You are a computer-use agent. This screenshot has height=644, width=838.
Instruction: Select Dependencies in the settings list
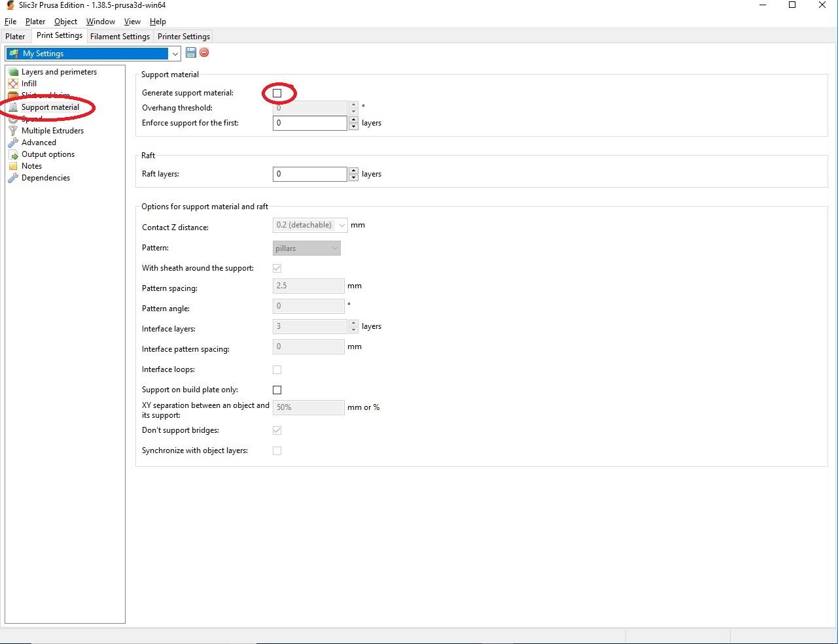(46, 178)
